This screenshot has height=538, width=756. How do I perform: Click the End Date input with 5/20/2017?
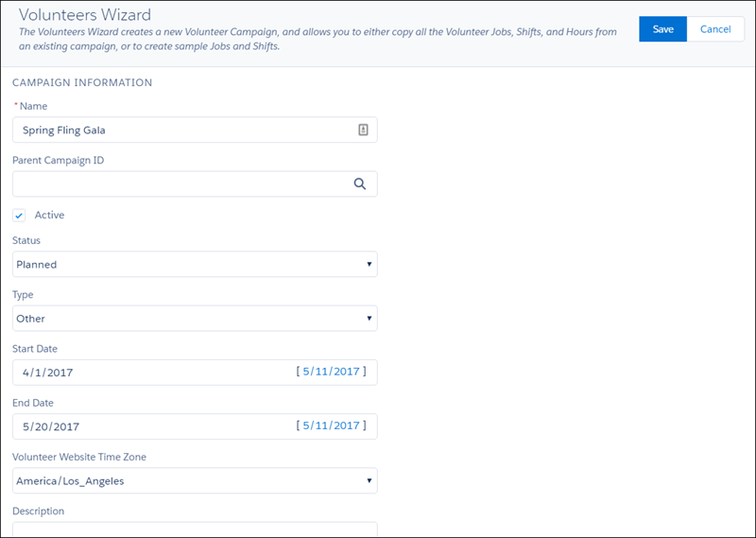click(195, 426)
